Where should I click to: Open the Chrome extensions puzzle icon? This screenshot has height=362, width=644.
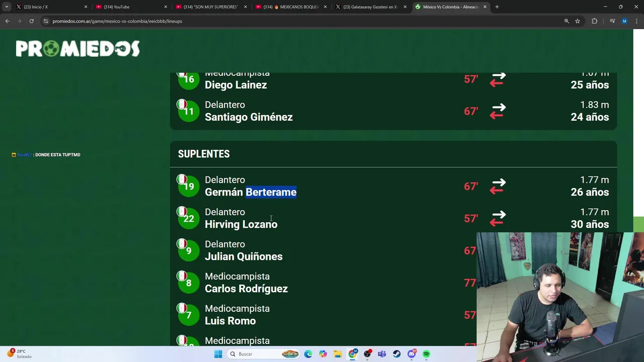[x=594, y=21]
